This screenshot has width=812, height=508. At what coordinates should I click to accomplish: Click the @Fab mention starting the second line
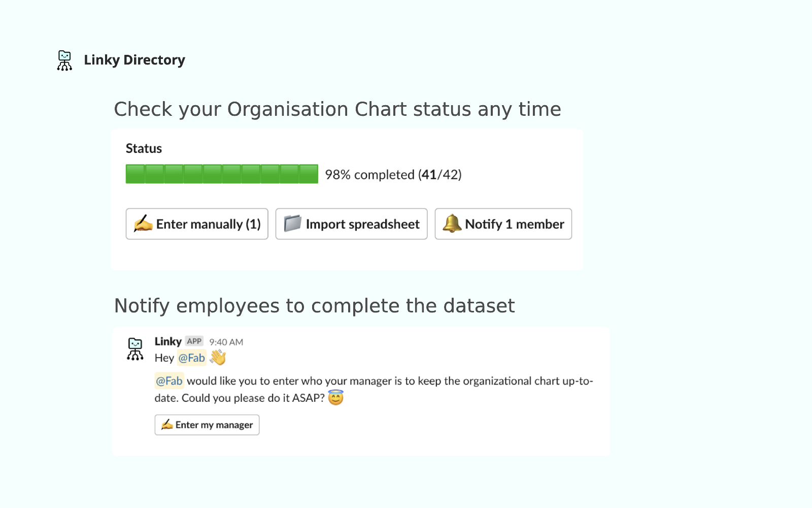tap(169, 380)
